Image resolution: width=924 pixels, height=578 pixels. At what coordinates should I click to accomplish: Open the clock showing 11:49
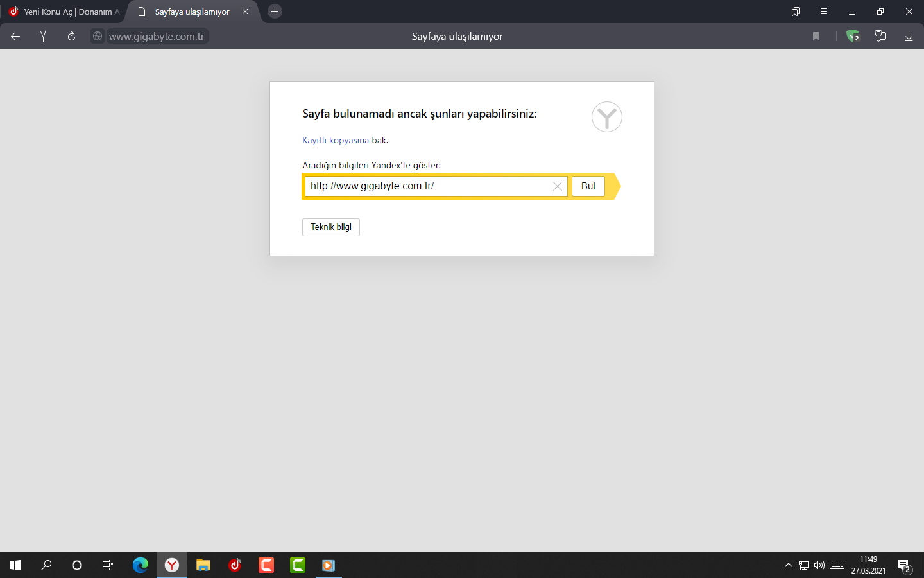coord(869,565)
